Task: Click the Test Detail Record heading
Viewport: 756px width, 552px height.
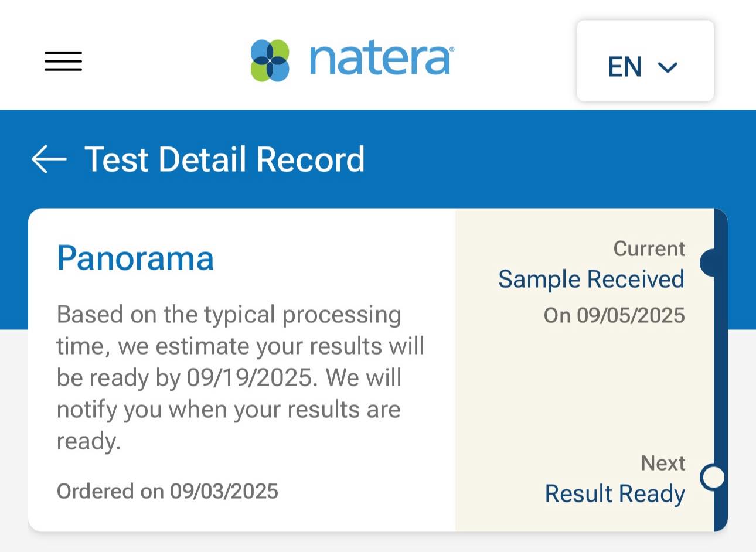Action: tap(224, 159)
